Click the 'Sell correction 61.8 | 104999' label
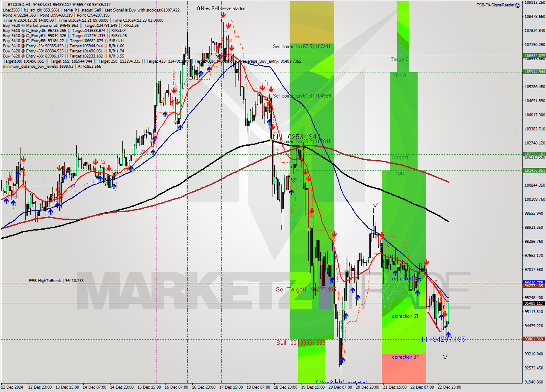Screen dimensions: 546x392 point(302,96)
